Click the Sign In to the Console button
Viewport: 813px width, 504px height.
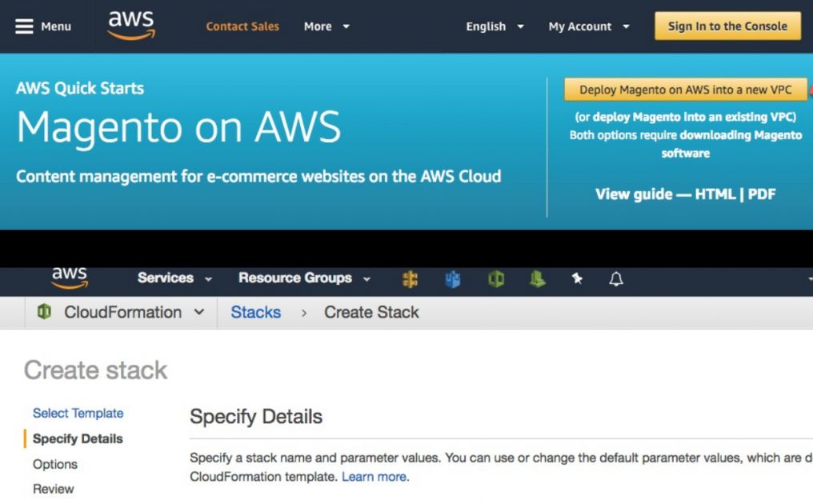[727, 26]
